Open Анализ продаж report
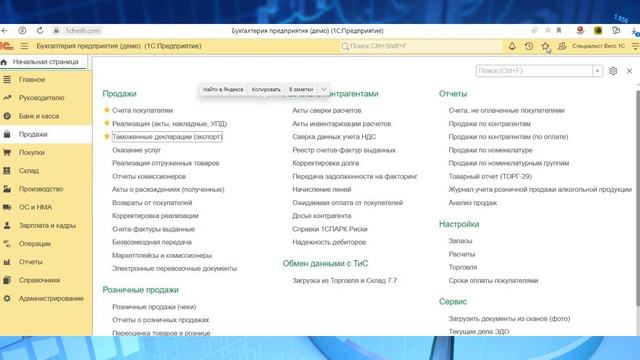Image resolution: width=640 pixels, height=360 pixels. point(473,203)
